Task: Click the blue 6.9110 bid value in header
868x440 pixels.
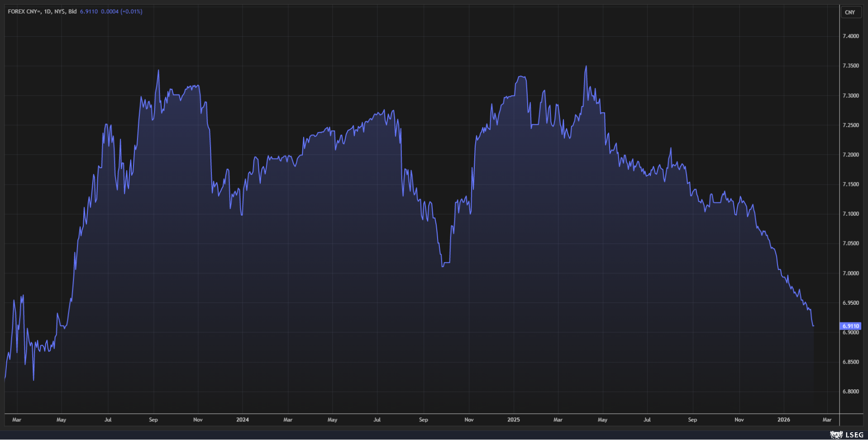Action: (x=89, y=12)
